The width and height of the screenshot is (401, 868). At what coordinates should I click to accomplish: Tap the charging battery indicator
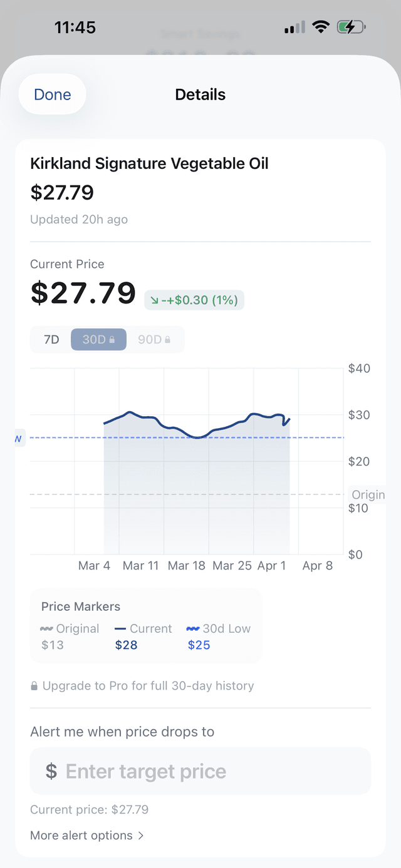(351, 27)
